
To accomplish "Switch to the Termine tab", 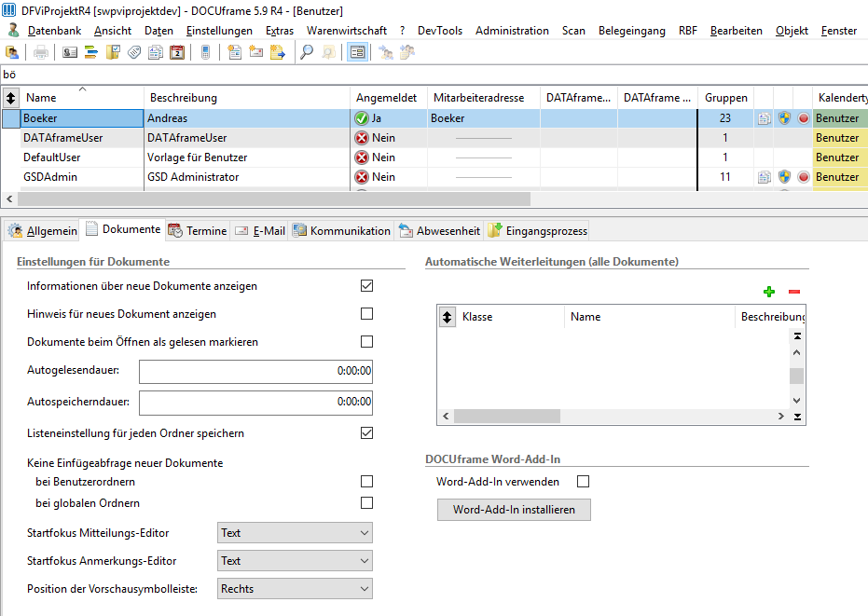I will [x=198, y=231].
